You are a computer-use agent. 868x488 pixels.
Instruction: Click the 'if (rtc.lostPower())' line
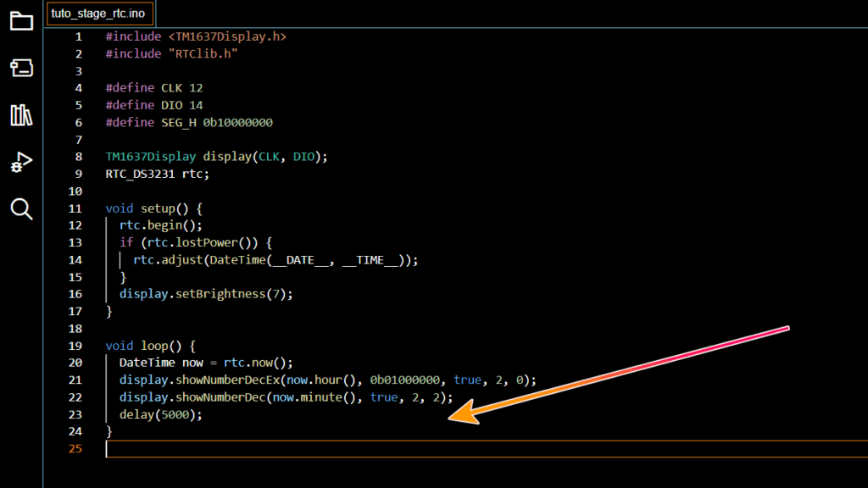(196, 242)
